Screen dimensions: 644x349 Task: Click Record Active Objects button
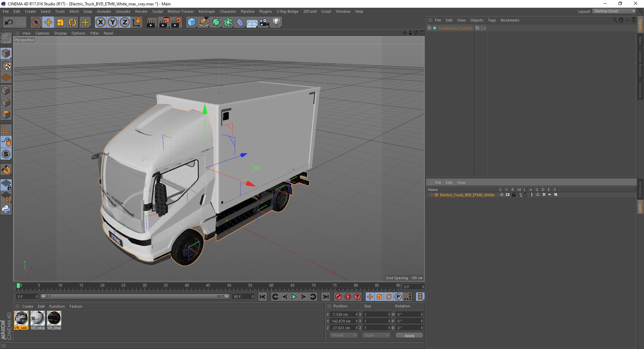pyautogui.click(x=338, y=297)
